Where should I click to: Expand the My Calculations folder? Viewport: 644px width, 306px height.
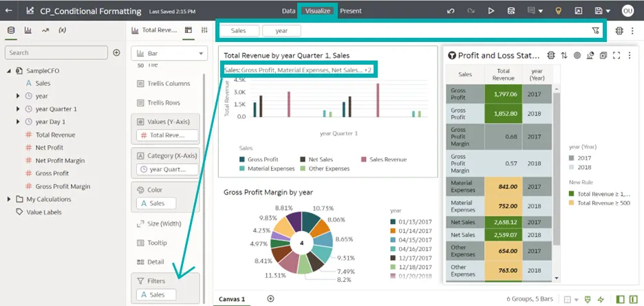tap(8, 199)
